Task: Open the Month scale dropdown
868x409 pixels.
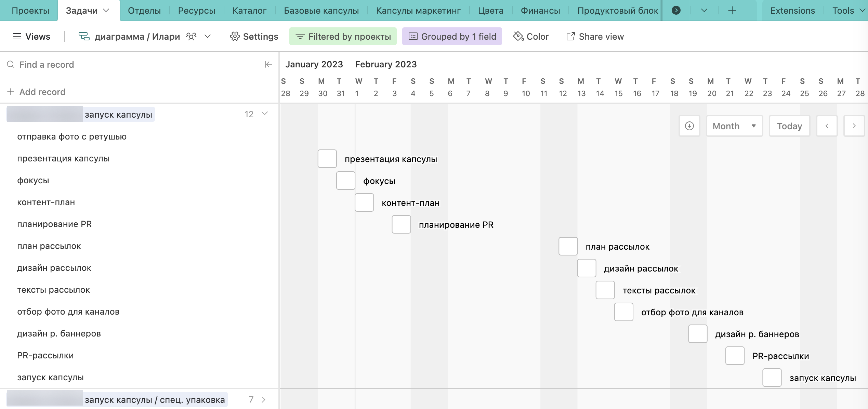Action: [734, 126]
